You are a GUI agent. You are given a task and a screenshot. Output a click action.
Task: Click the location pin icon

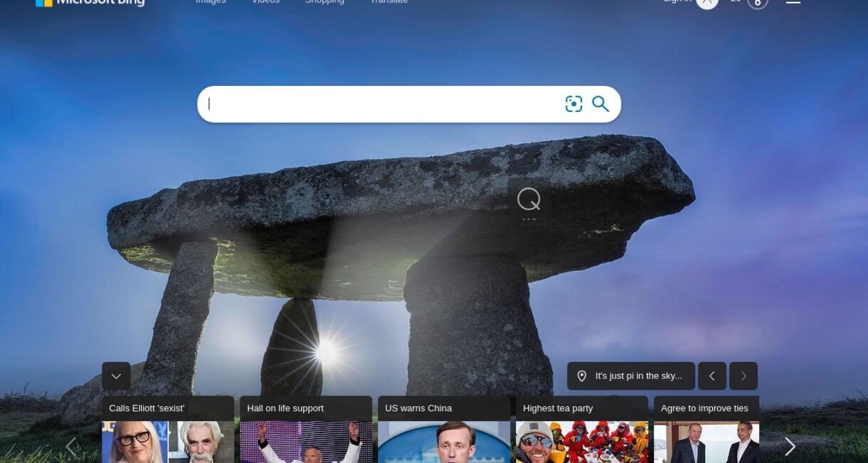point(581,376)
